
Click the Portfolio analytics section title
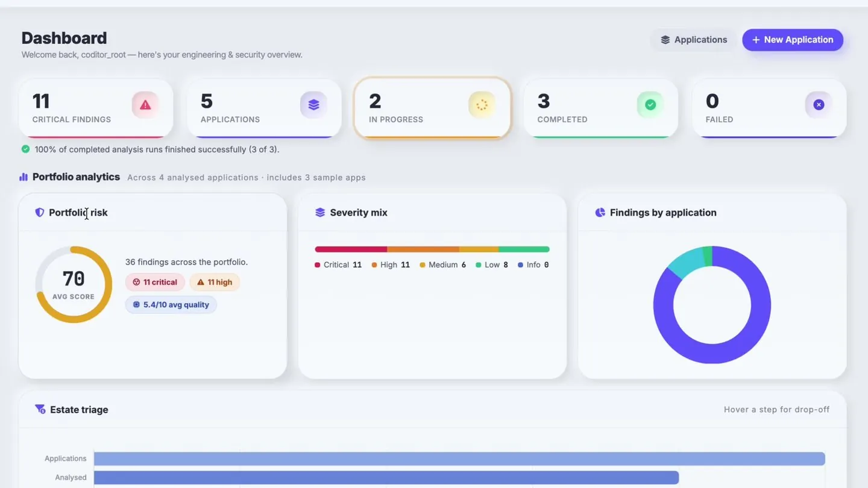point(76,177)
